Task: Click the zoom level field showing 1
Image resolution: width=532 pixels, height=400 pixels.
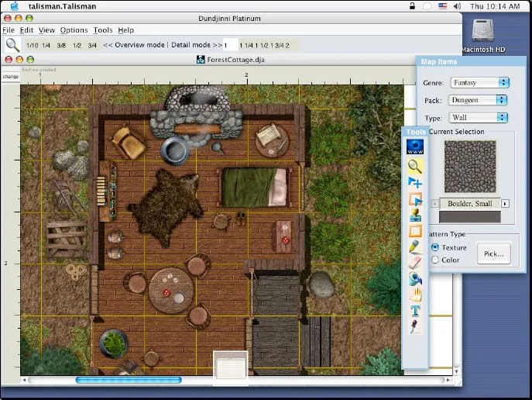Action: click(230, 45)
